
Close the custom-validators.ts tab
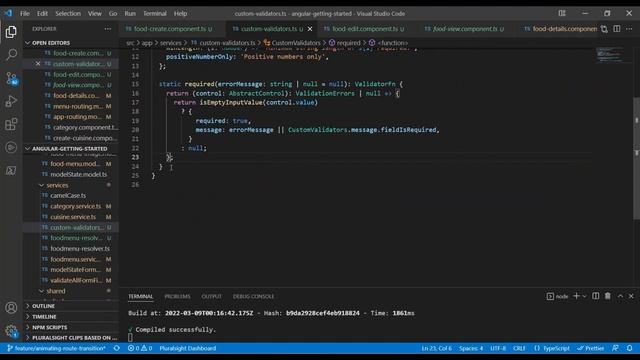(310, 29)
